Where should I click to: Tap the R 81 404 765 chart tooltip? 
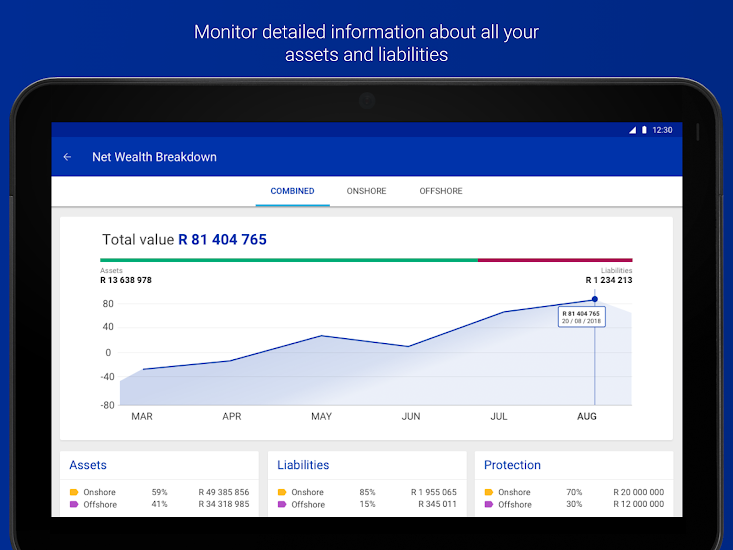tap(580, 316)
